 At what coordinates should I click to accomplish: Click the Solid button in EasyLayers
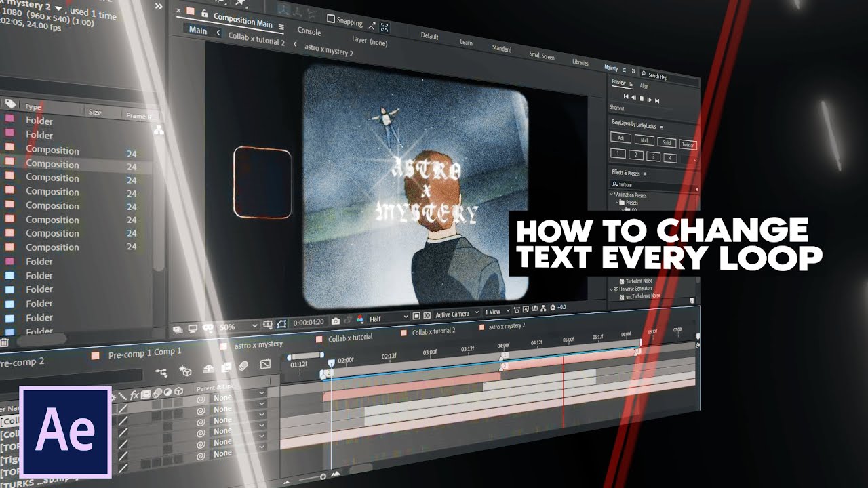click(x=667, y=142)
